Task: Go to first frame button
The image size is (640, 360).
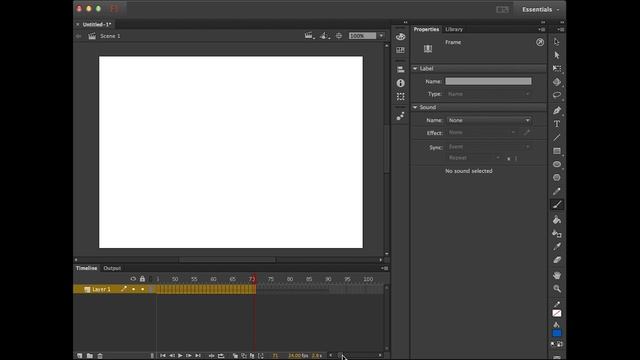Action: (162, 356)
